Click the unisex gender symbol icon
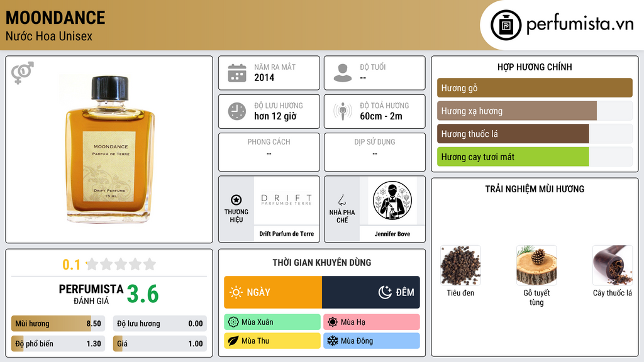The image size is (644, 362). 22,73
